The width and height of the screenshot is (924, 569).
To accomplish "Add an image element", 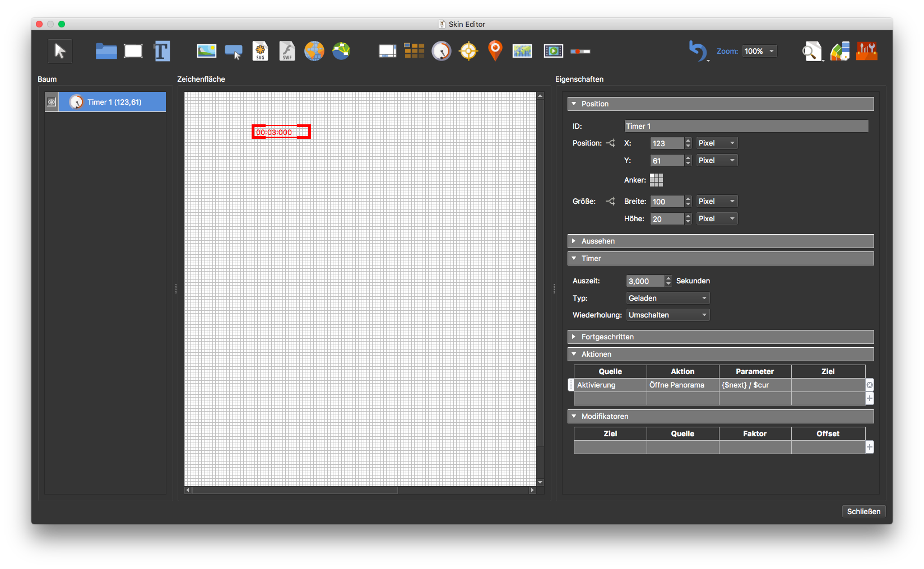I will (207, 51).
